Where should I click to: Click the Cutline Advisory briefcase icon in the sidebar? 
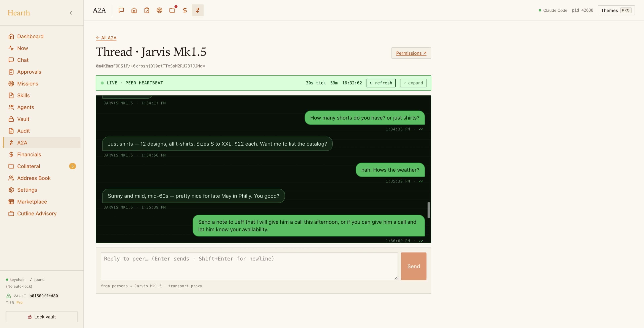click(11, 213)
